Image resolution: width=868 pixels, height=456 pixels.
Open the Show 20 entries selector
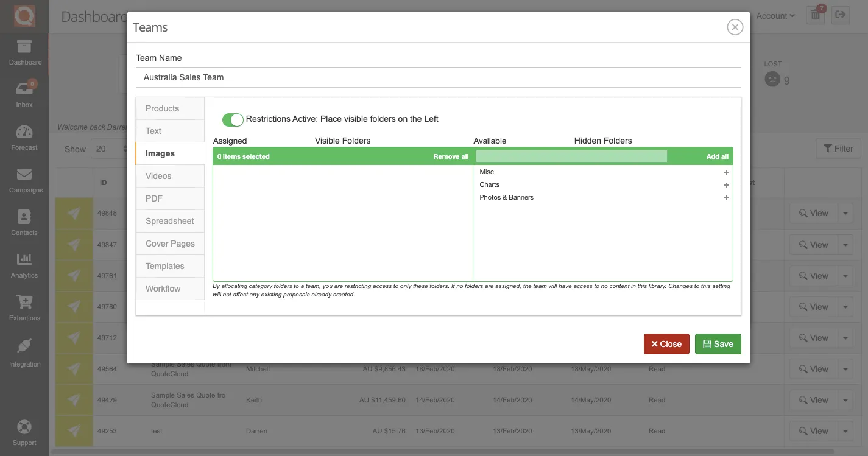pos(111,148)
